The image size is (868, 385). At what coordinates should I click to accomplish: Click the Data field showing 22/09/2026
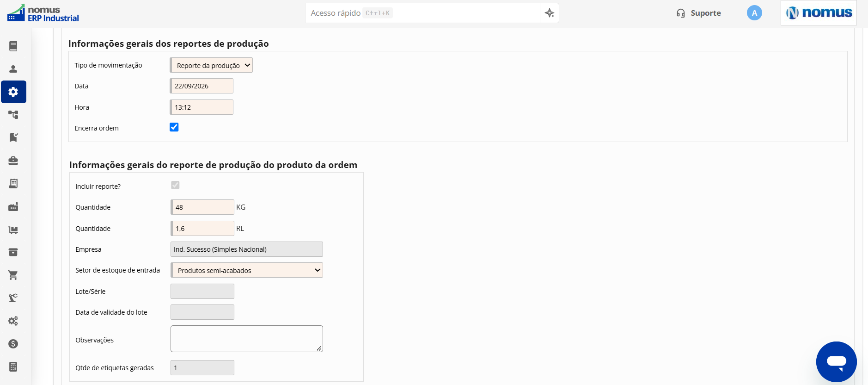[202, 86]
